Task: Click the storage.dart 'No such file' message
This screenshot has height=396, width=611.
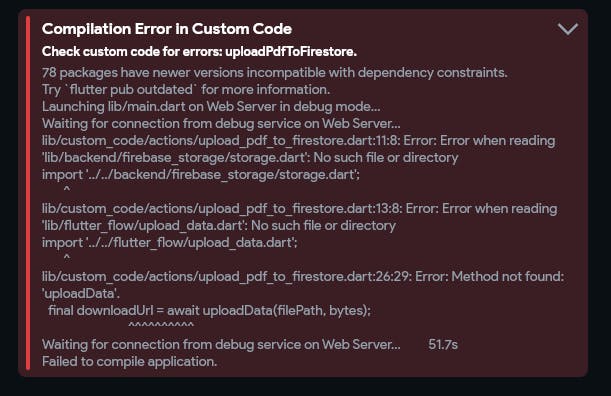Action: click(x=250, y=157)
